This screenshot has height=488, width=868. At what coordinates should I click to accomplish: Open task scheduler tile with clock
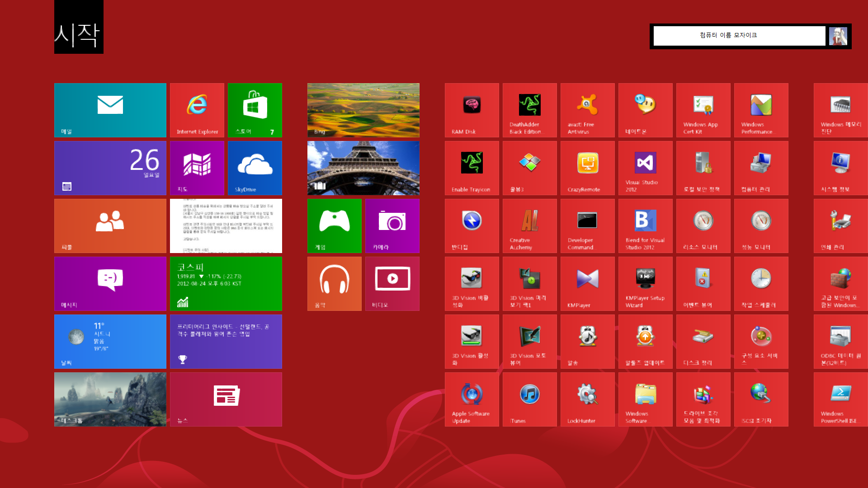(x=761, y=284)
